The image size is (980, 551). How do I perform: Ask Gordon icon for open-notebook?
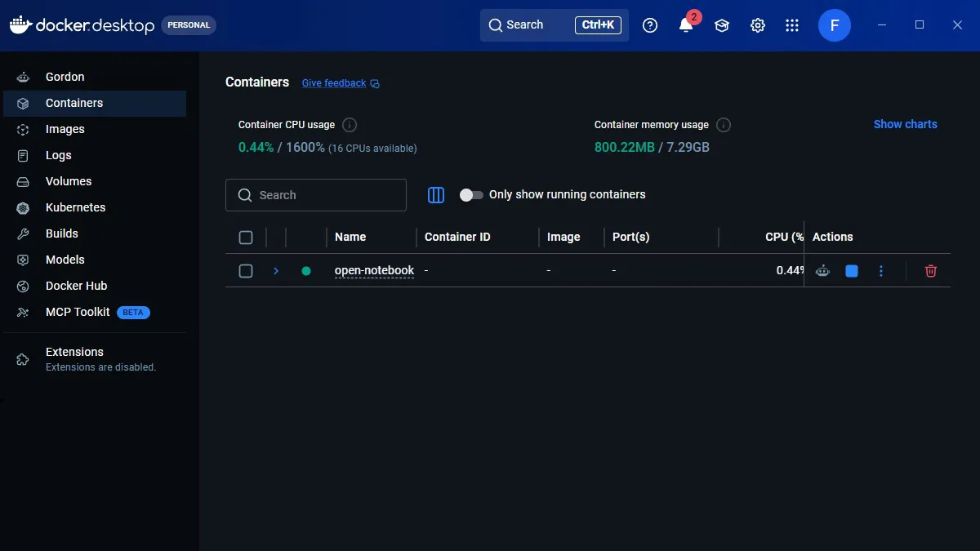pos(822,271)
